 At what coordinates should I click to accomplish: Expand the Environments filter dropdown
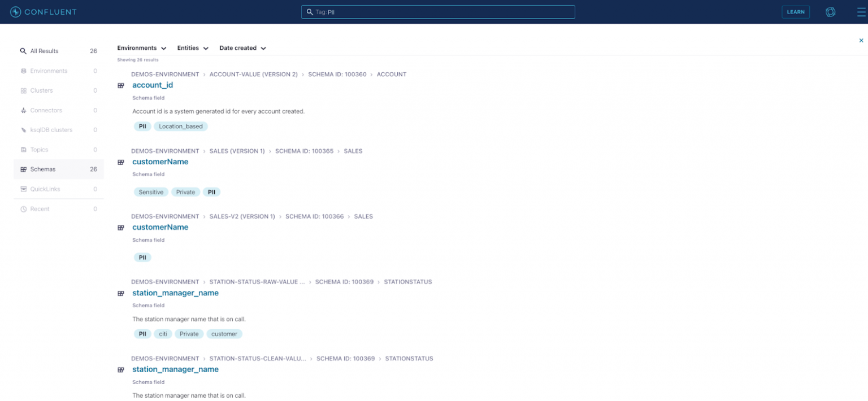pyautogui.click(x=142, y=49)
